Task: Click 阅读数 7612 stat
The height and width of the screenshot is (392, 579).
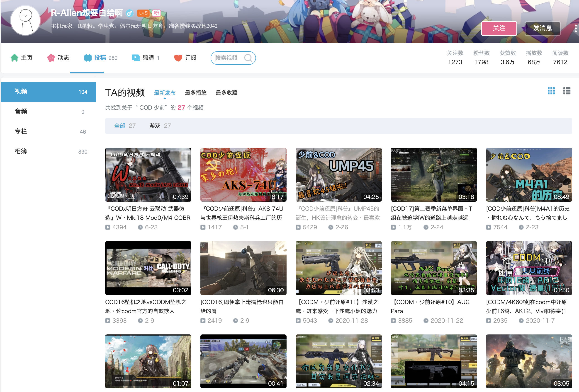Action: click(x=560, y=58)
